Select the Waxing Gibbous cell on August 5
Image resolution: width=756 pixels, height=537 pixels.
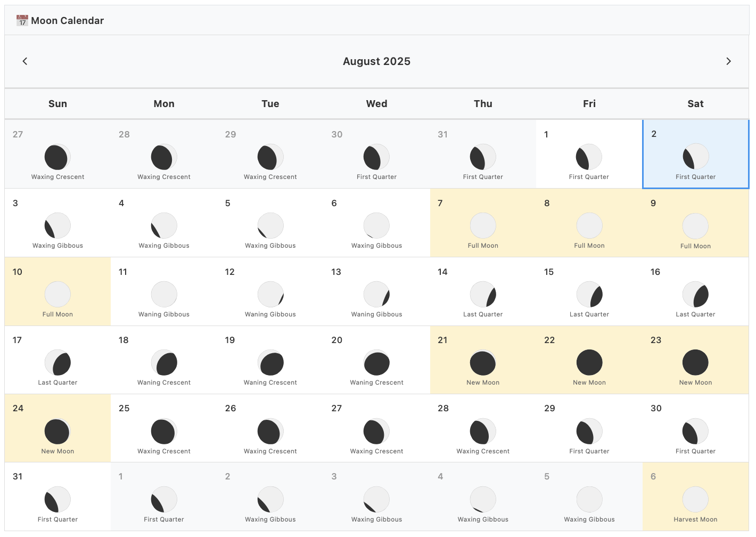(x=270, y=223)
